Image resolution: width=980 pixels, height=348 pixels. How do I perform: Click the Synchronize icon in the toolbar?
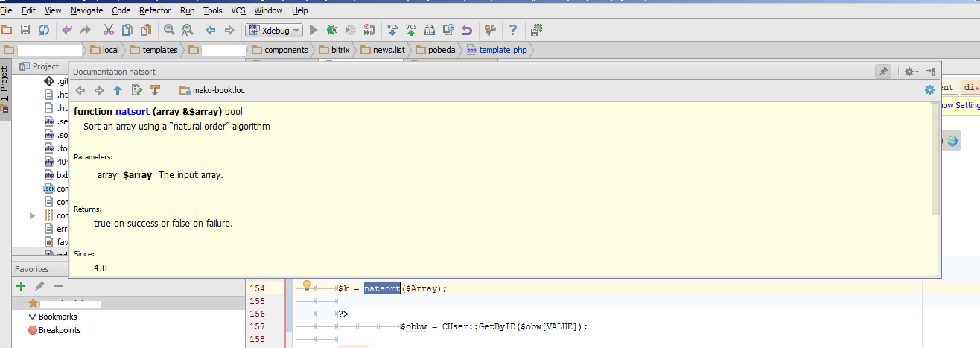(44, 30)
